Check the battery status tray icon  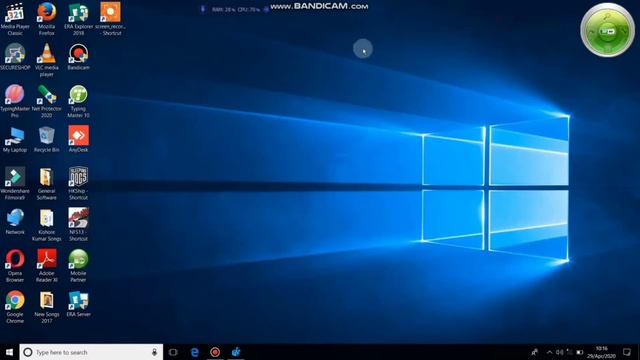coord(580,352)
